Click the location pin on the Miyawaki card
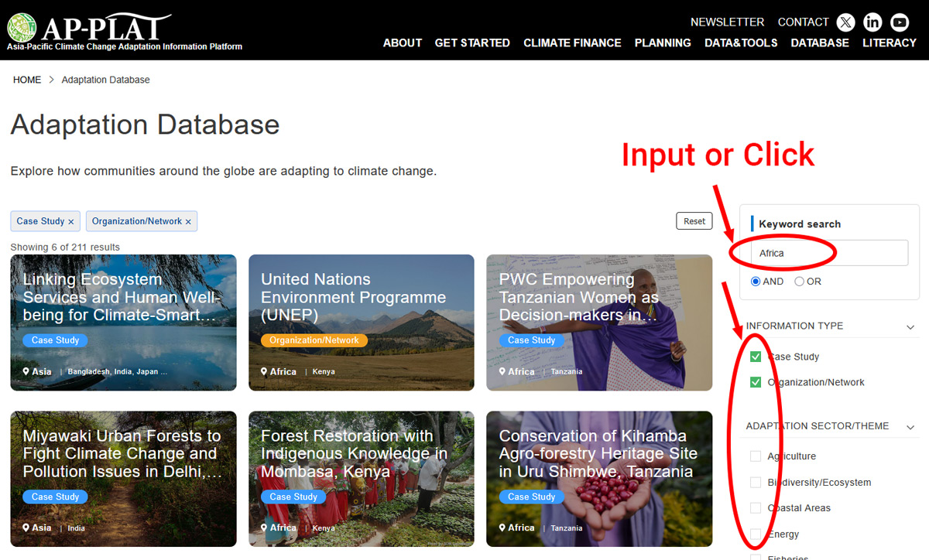 (26, 528)
